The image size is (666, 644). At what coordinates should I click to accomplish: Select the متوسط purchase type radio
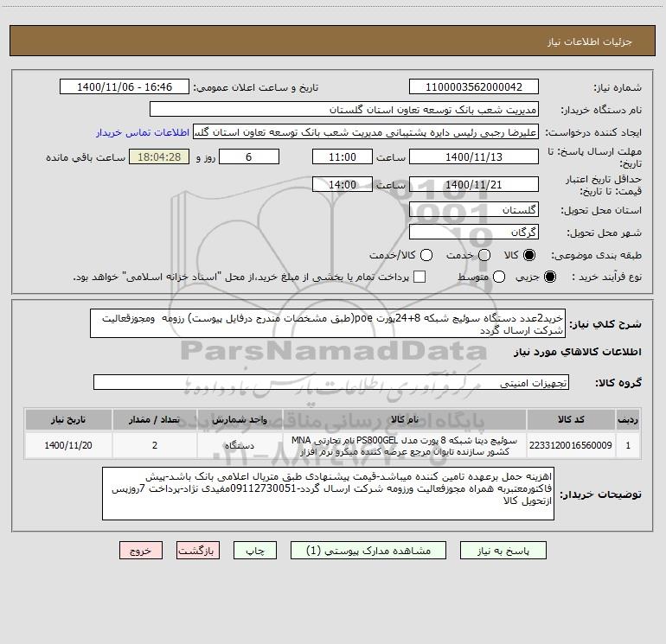499,277
